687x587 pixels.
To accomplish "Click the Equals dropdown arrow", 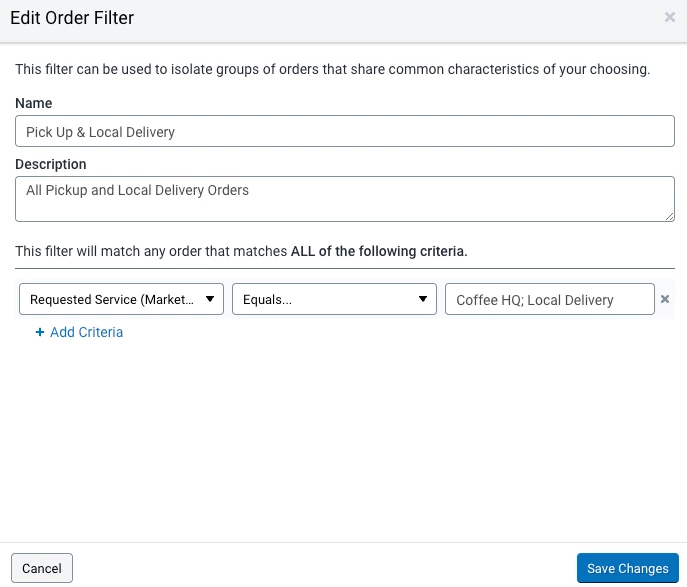I will [423, 299].
